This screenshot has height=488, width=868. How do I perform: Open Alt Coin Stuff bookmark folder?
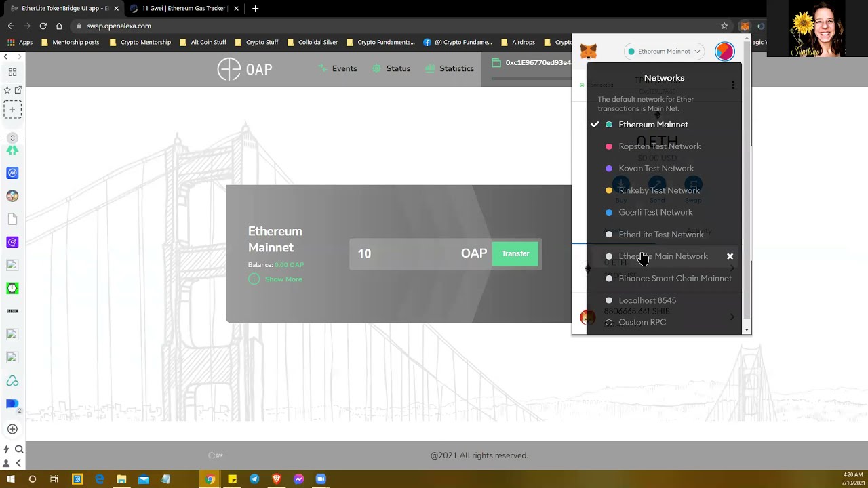pyautogui.click(x=203, y=42)
